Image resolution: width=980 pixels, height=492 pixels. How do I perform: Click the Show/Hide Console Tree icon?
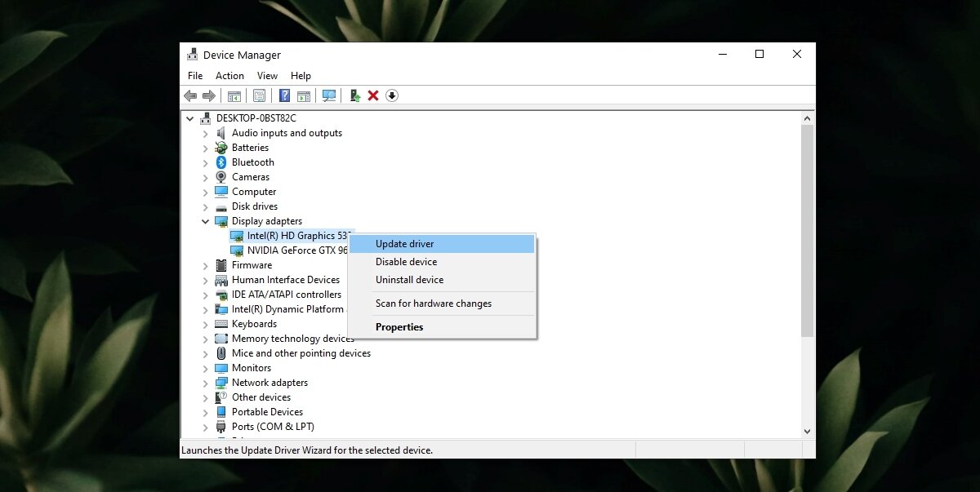point(234,95)
